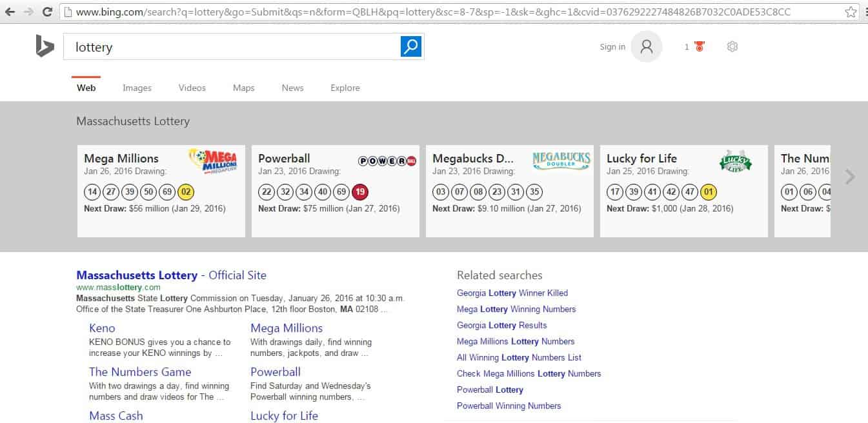This screenshot has height=423, width=868.
Task: Open the News tab
Action: click(x=292, y=88)
